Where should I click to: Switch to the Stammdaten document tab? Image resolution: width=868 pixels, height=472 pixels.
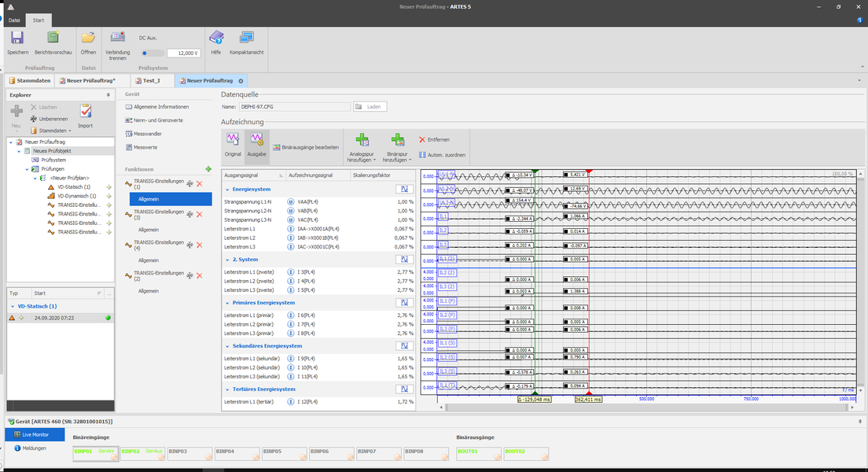tap(30, 81)
